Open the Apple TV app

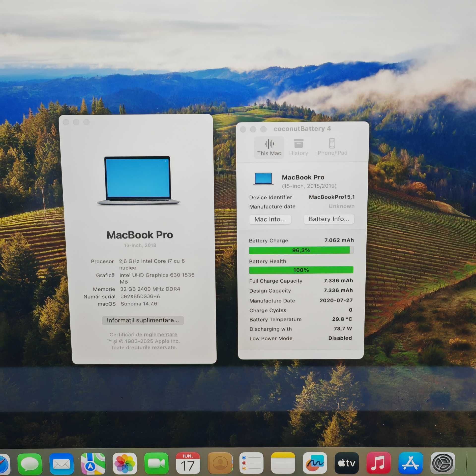pyautogui.click(x=347, y=463)
